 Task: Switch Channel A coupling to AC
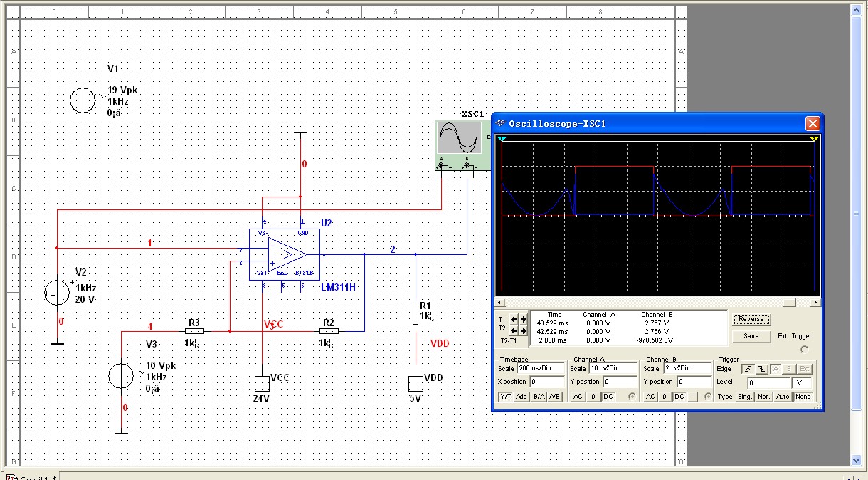[578, 397]
